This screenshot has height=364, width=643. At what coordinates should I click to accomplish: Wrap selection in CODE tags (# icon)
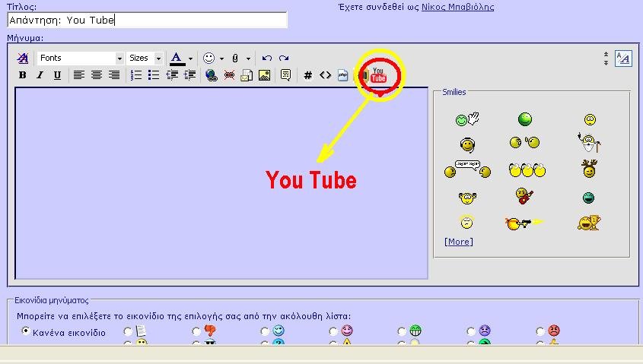click(308, 75)
